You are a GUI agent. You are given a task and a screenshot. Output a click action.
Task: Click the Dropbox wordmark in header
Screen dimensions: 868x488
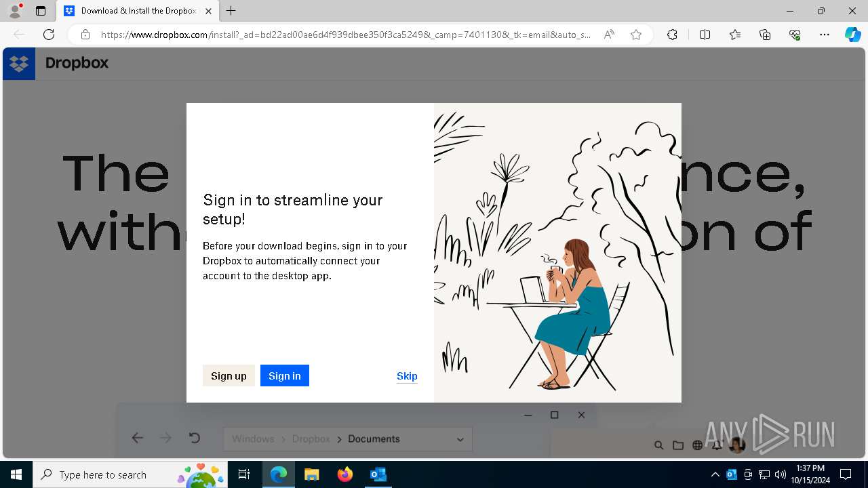point(77,63)
